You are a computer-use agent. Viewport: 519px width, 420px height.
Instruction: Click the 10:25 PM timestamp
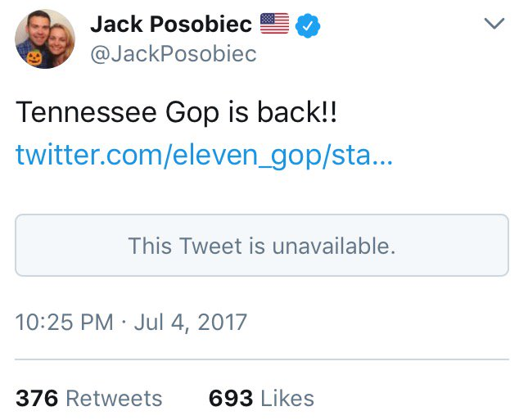coord(64,321)
